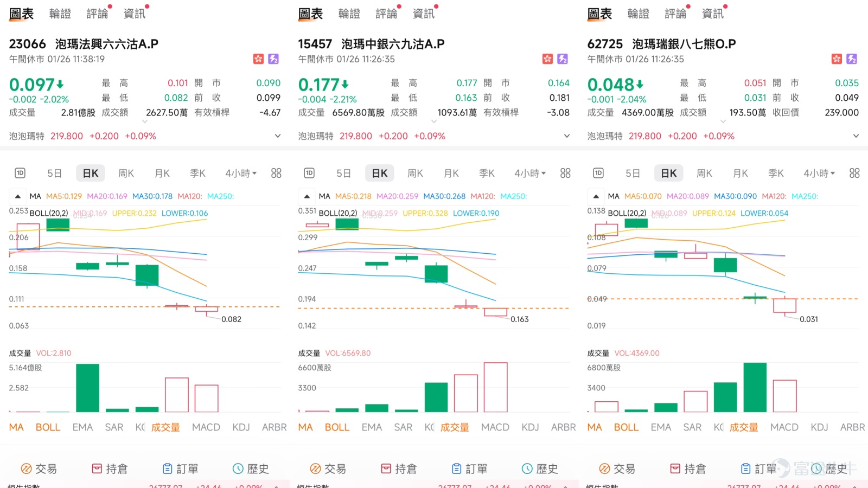Open the 圖表 tab in panel 62725
Viewport: 868px width, 488px height.
coord(599,14)
